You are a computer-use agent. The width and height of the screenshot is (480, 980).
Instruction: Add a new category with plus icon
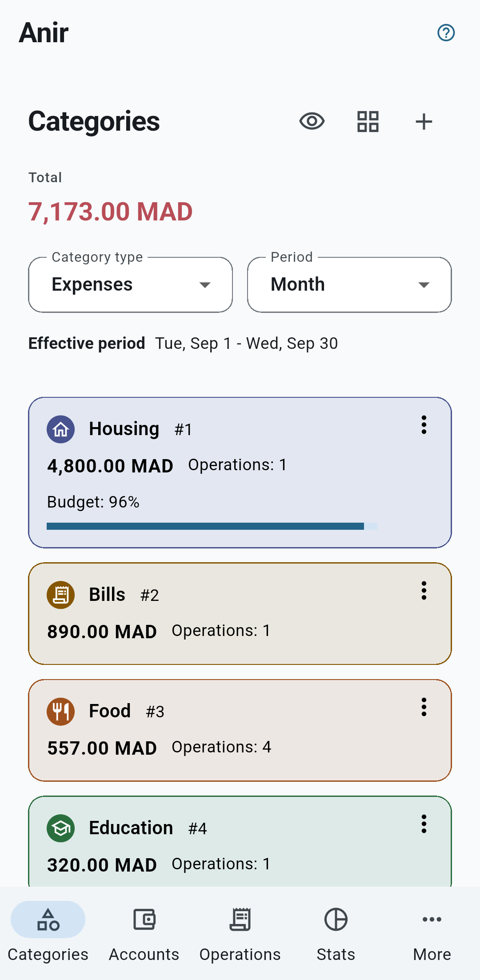coord(424,121)
